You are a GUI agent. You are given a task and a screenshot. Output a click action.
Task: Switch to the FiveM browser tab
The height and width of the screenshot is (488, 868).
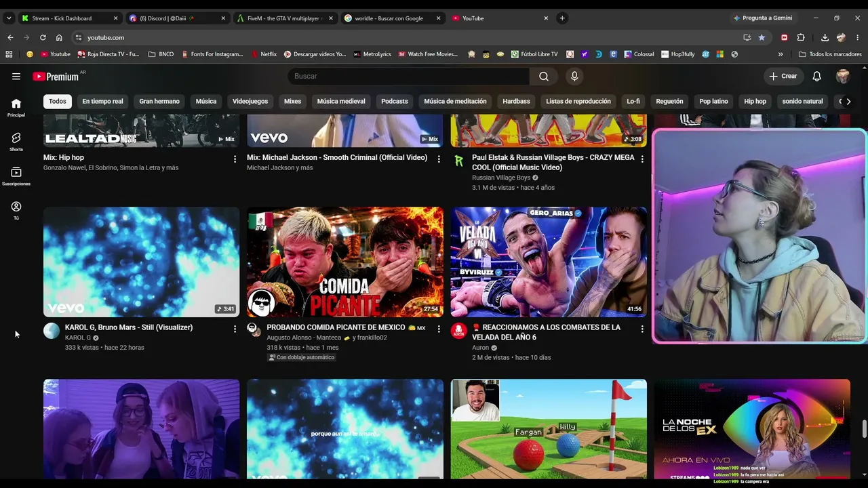point(284,18)
